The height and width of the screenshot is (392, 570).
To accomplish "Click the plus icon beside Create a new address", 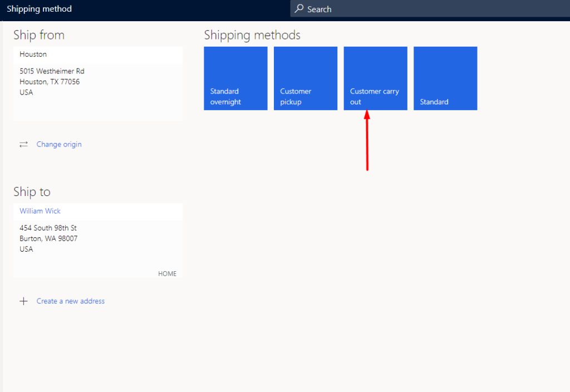I will (x=23, y=301).
